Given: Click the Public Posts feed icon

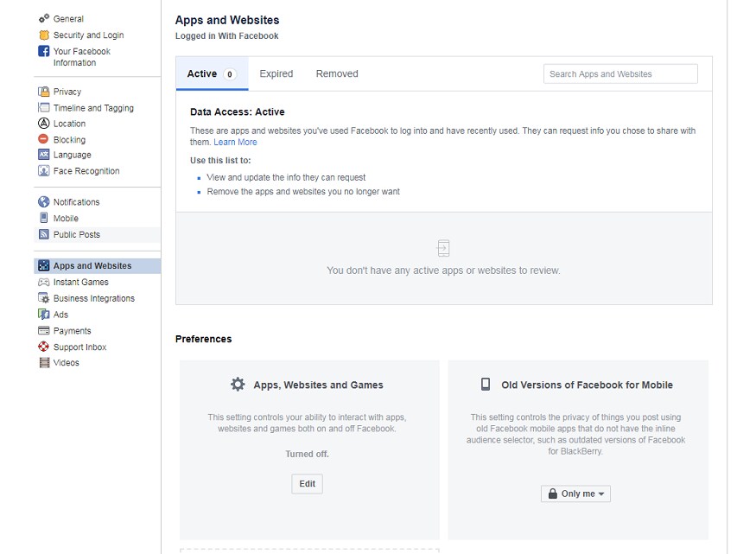Looking at the screenshot, I should 44,234.
